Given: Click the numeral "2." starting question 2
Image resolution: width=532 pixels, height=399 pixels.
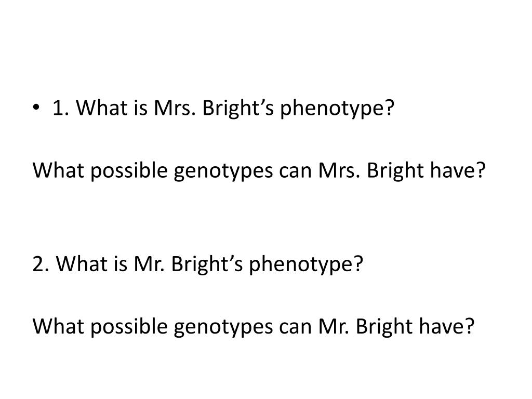Looking at the screenshot, I should (41, 264).
